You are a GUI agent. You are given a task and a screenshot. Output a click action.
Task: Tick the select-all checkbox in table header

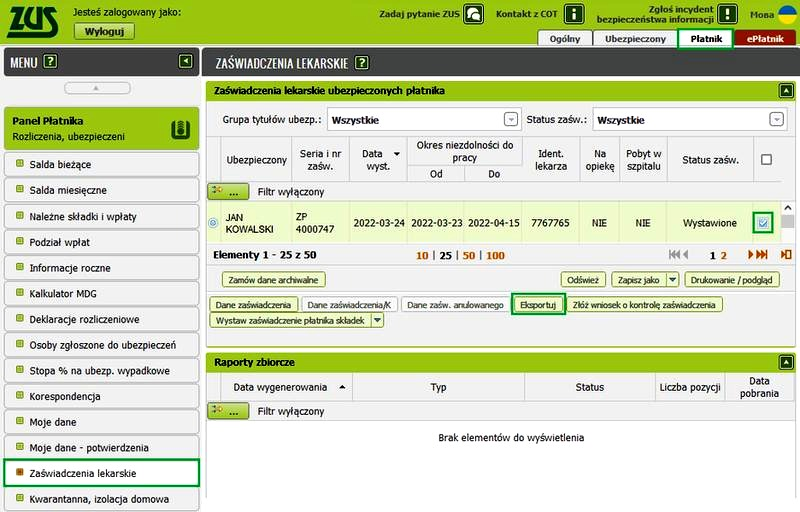click(x=766, y=160)
